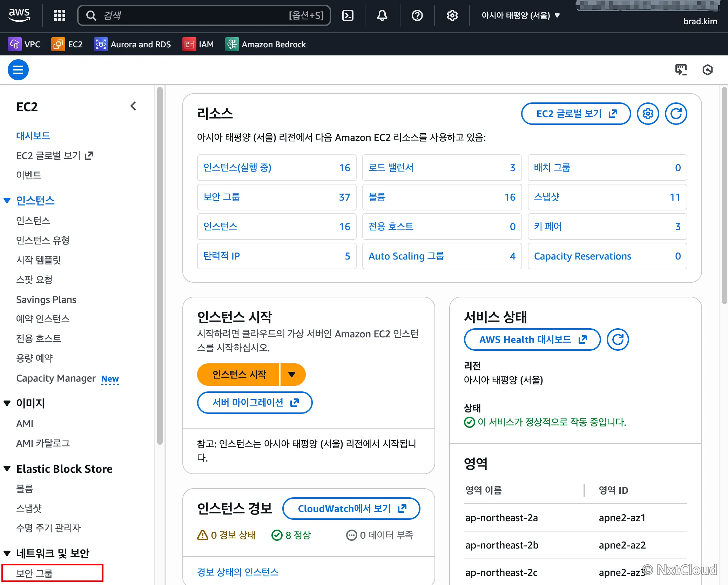Open the AWS Health 대시보드 button
The image size is (728, 585).
[x=532, y=339]
